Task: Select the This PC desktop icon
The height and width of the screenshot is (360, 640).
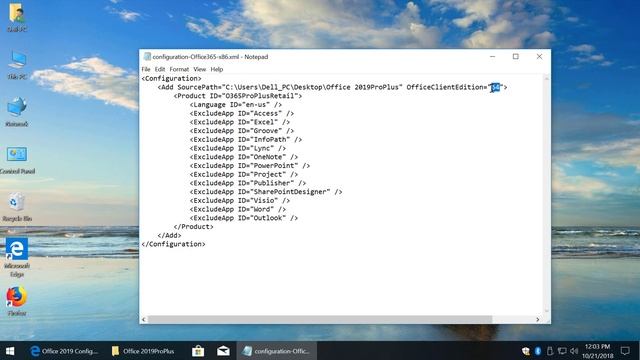Action: click(x=17, y=64)
